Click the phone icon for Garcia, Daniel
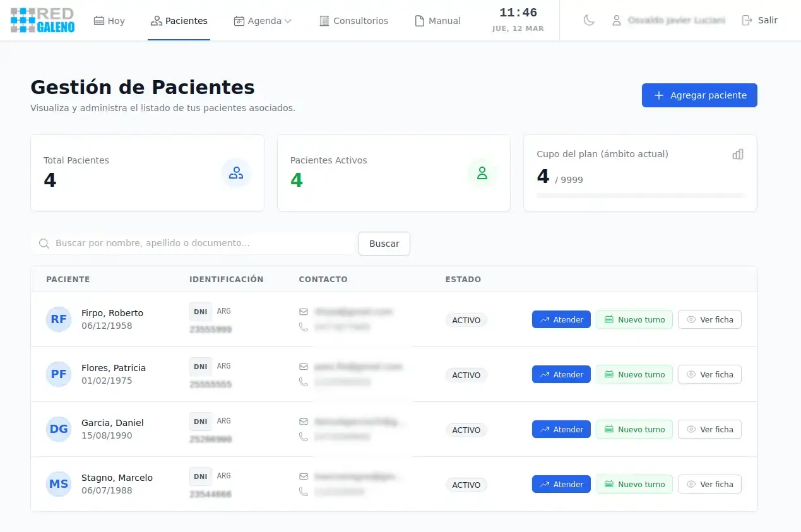 coord(304,436)
